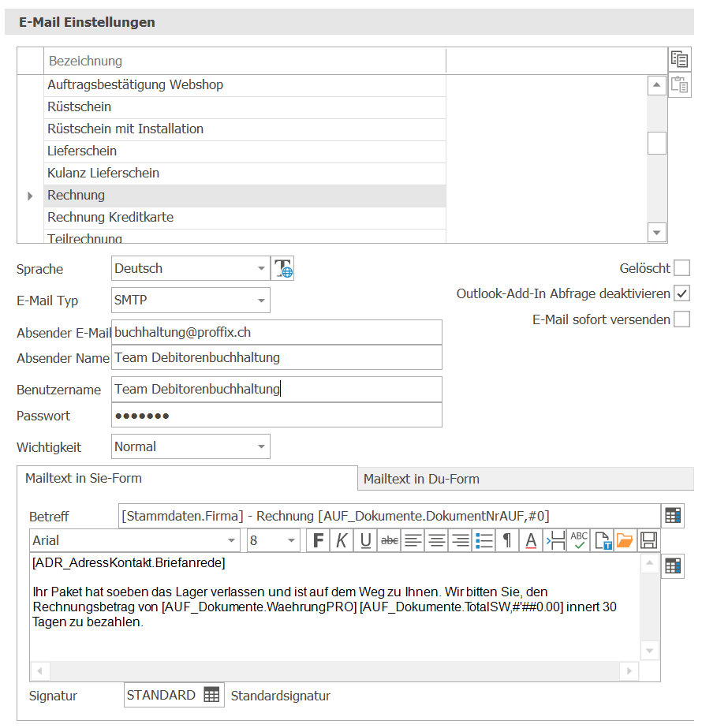Click the Betreff subject field
The width and height of the screenshot is (702, 728).
pos(390,516)
